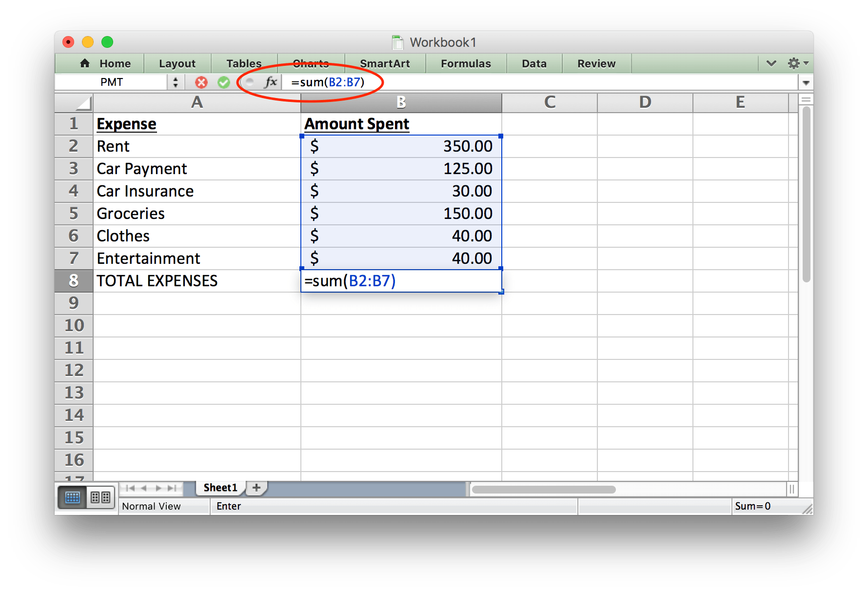The height and width of the screenshot is (593, 868).
Task: Open the ribbon collapse chevron
Action: click(771, 63)
